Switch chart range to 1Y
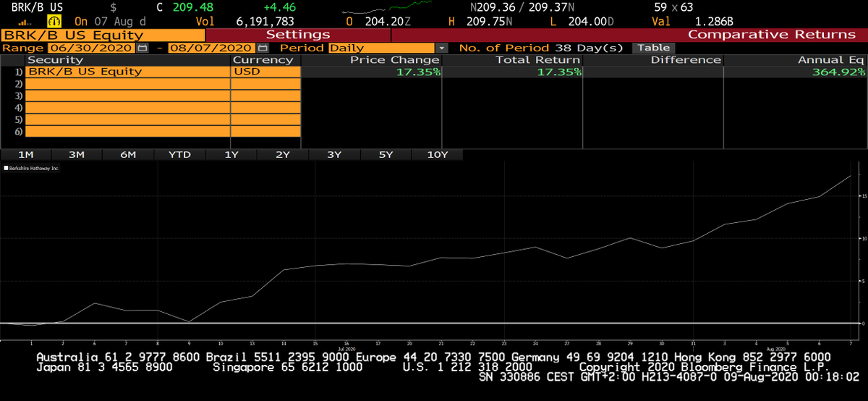This screenshot has height=401, width=868. coord(231,154)
